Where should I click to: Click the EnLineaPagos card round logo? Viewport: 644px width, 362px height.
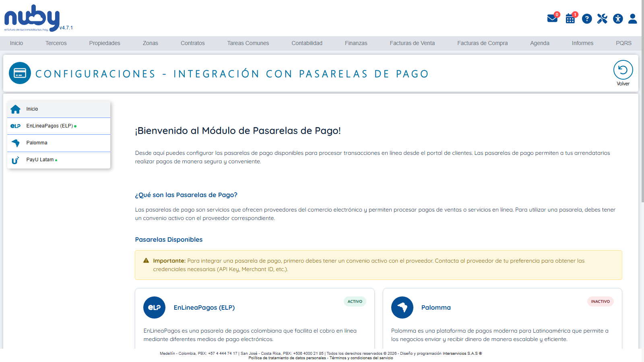pos(154,307)
